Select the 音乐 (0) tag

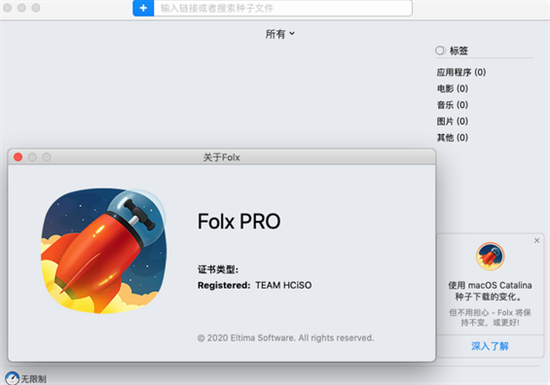tap(452, 105)
